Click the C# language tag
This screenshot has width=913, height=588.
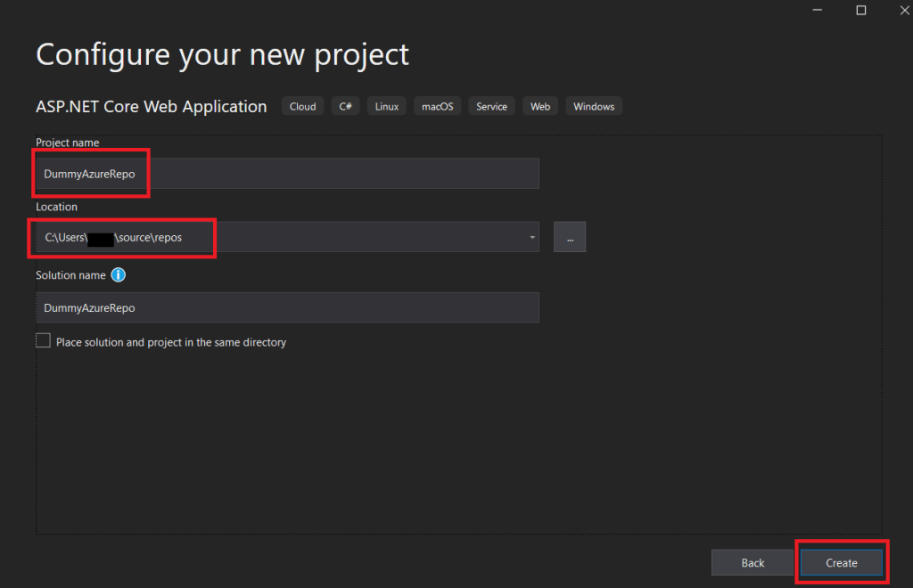[x=345, y=107]
